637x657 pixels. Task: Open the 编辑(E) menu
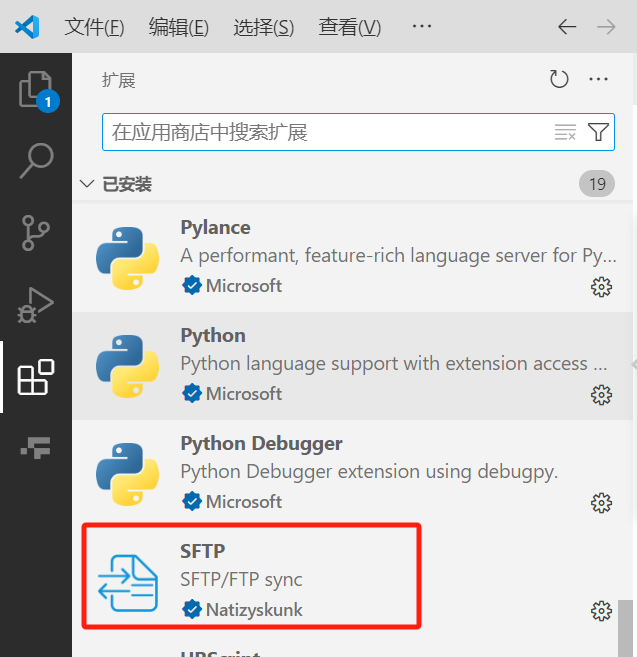(x=179, y=27)
